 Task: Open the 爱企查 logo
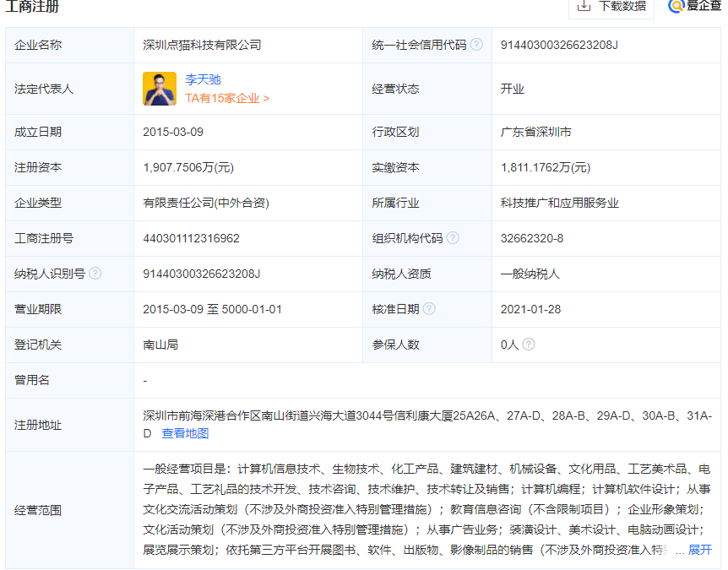pos(694,6)
